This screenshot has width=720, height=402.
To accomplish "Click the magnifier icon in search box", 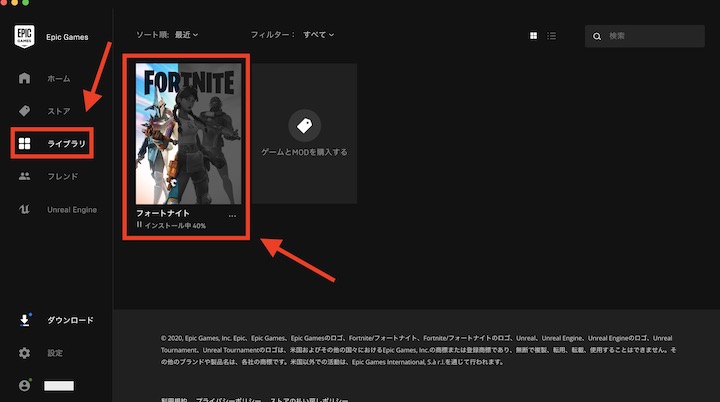I will [x=596, y=36].
